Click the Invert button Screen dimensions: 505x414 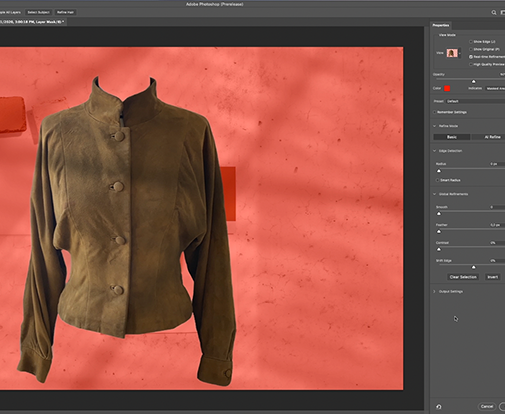[492, 277]
